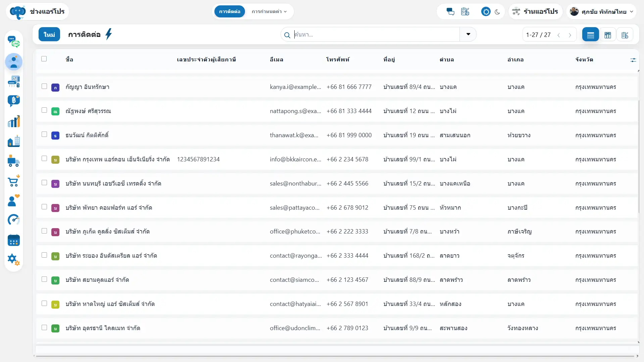644x362 pixels.
Task: Click the lightning bolt next to การติดต่อ
Action: click(x=108, y=34)
